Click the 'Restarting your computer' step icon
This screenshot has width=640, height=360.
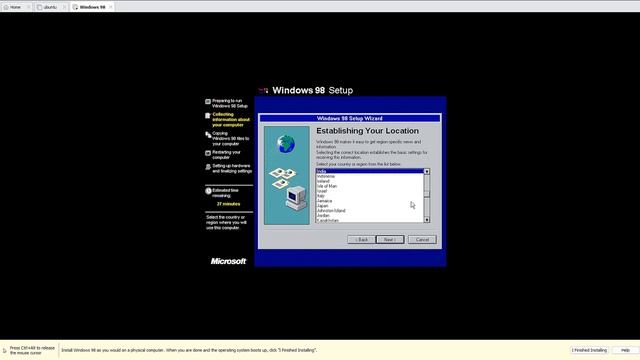(x=208, y=153)
